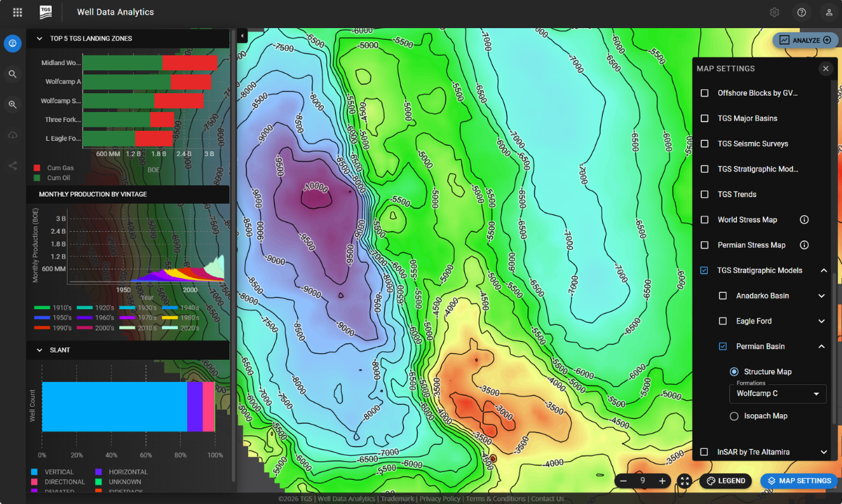Click the World Stress Map info icon
Image resolution: width=842 pixels, height=504 pixels.
pos(804,219)
